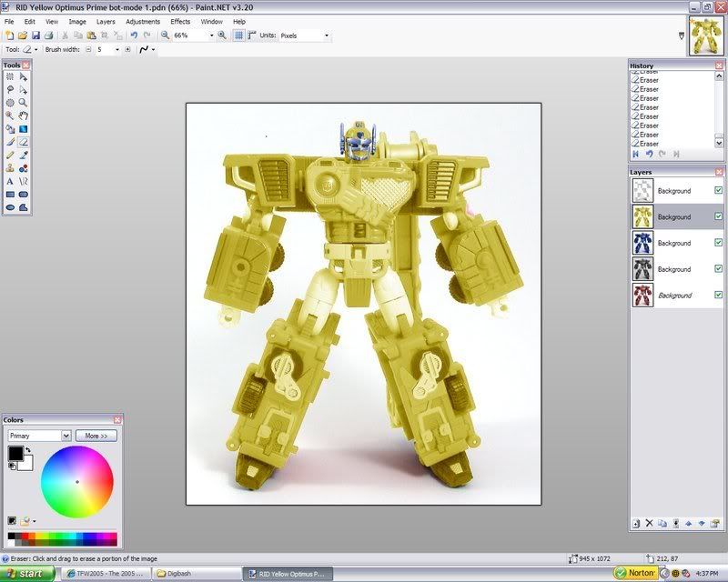Select the Line/Curve tool
728x582 pixels.
(24, 182)
